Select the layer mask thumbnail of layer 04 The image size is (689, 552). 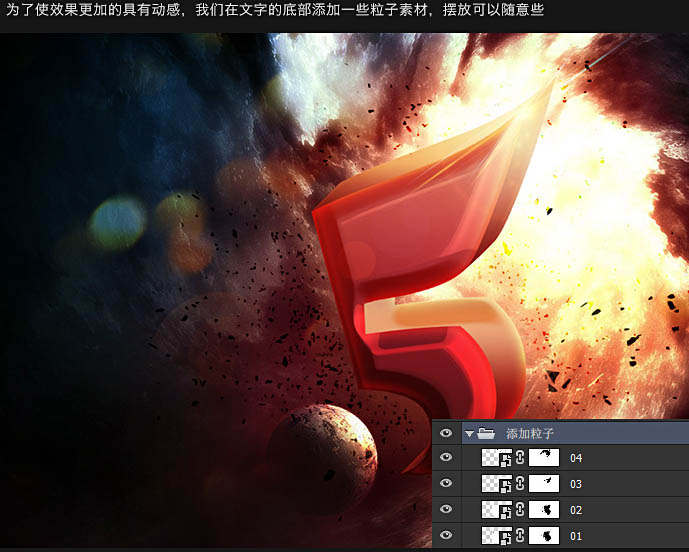click(544, 458)
